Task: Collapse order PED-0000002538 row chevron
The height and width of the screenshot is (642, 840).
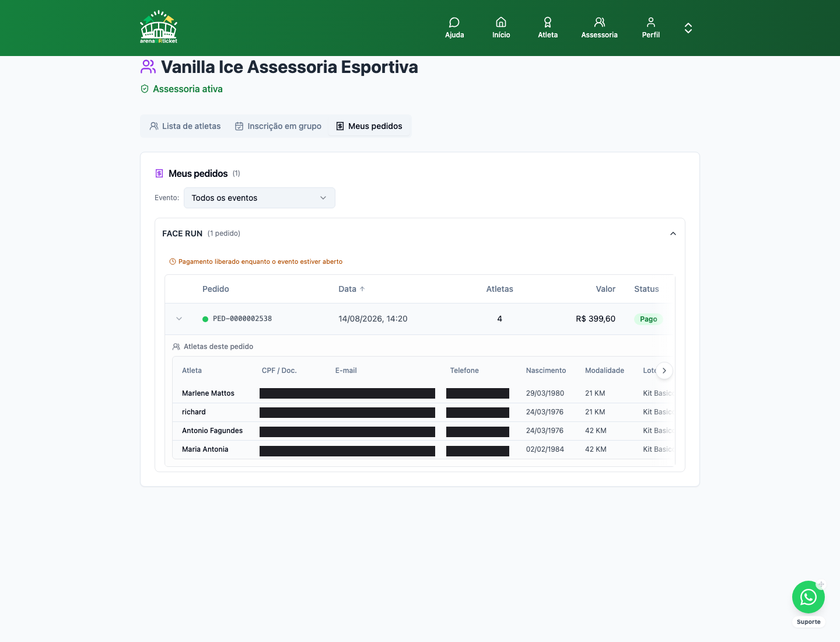Action: tap(179, 319)
